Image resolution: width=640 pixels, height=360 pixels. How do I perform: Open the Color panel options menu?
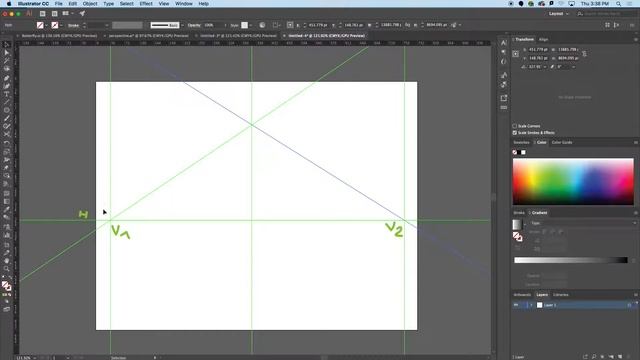[636, 142]
